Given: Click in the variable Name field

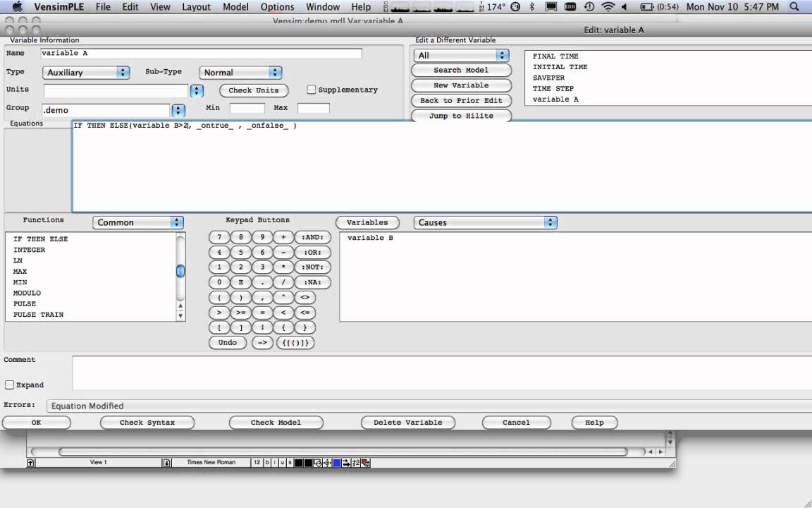Looking at the screenshot, I should [x=201, y=53].
